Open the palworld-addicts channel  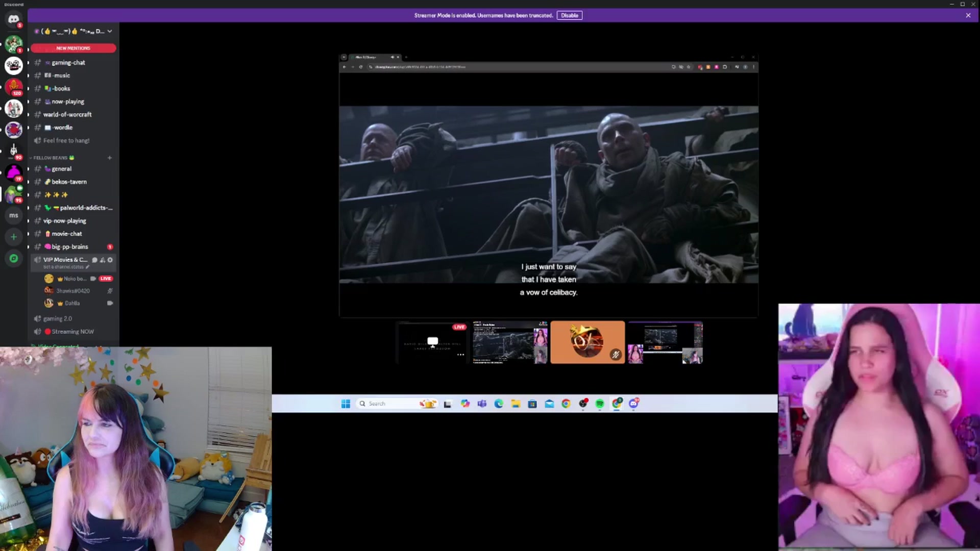point(73,208)
